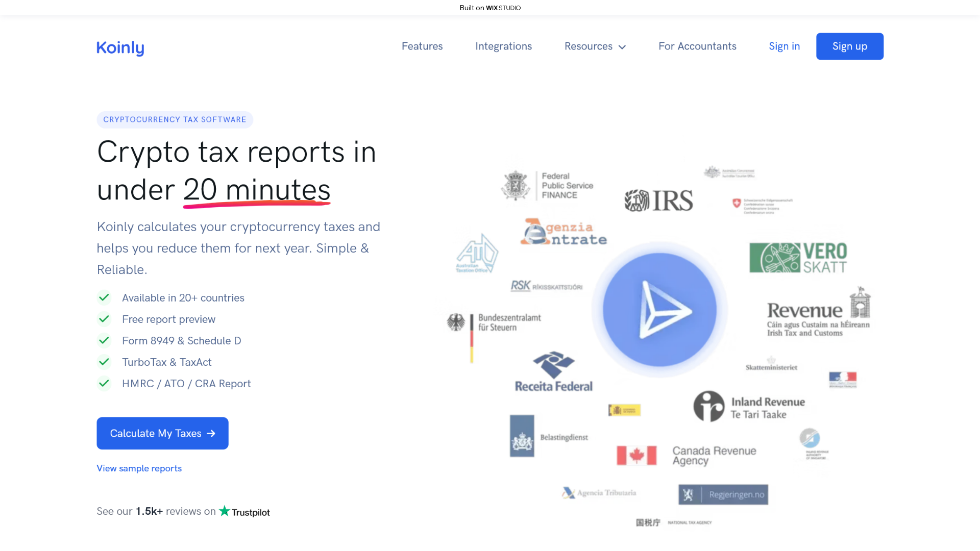Screen dimensions: 980x551
Task: Click the Receita Federal logo
Action: click(553, 372)
